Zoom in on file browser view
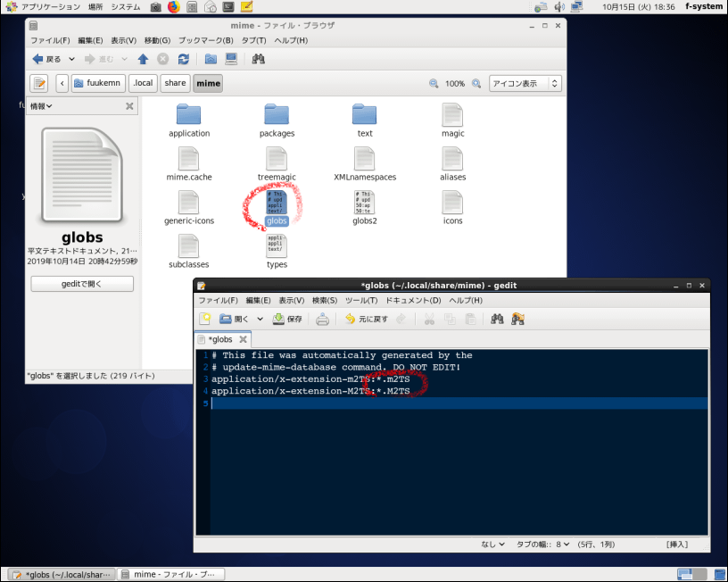The height and width of the screenshot is (582, 728). (476, 84)
